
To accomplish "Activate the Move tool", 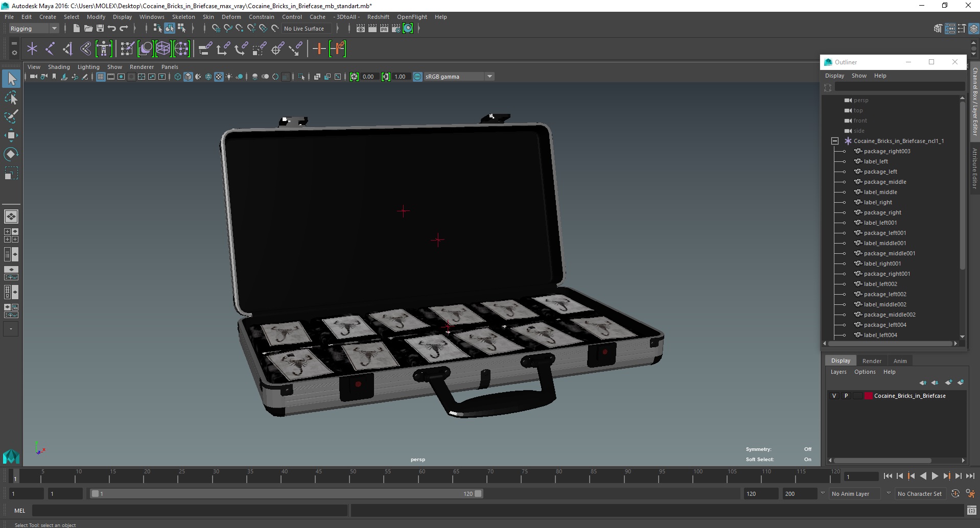I will click(11, 135).
